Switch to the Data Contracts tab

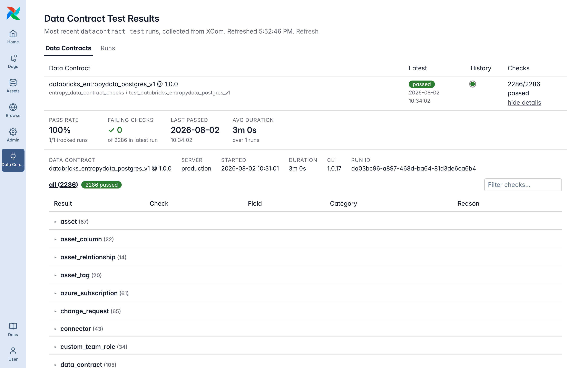[68, 48]
